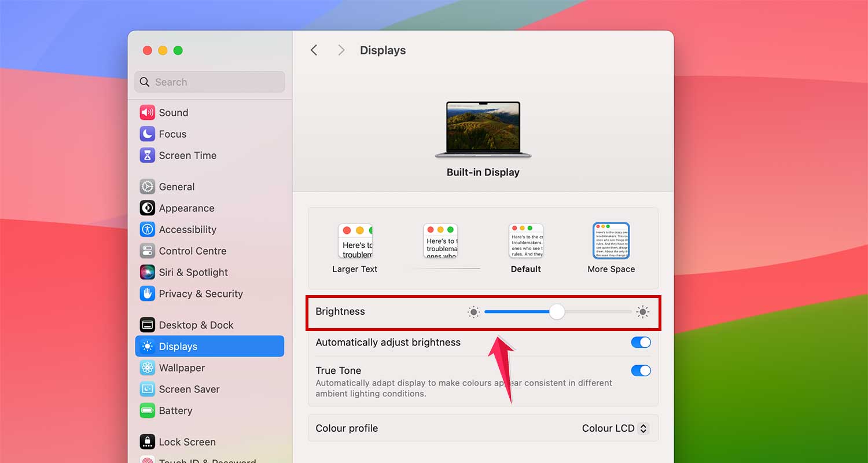This screenshot has height=463, width=868.
Task: Click inside the Search field
Action: (209, 82)
